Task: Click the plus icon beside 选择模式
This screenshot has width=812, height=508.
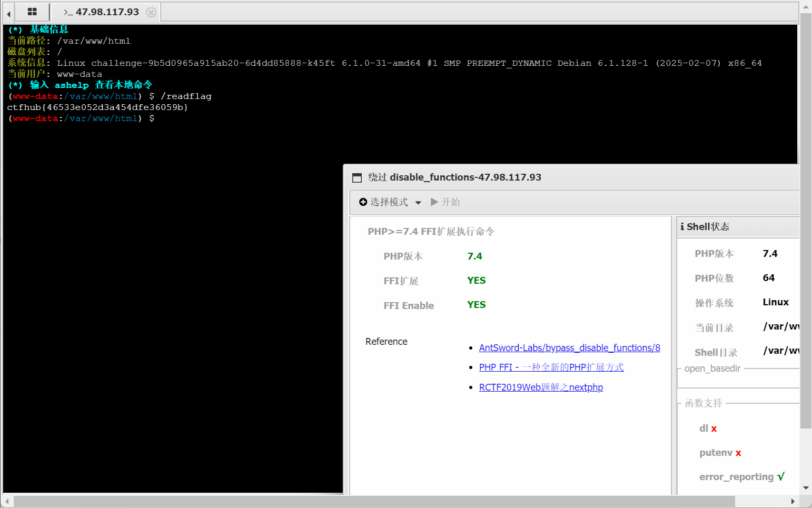Action: click(x=362, y=202)
